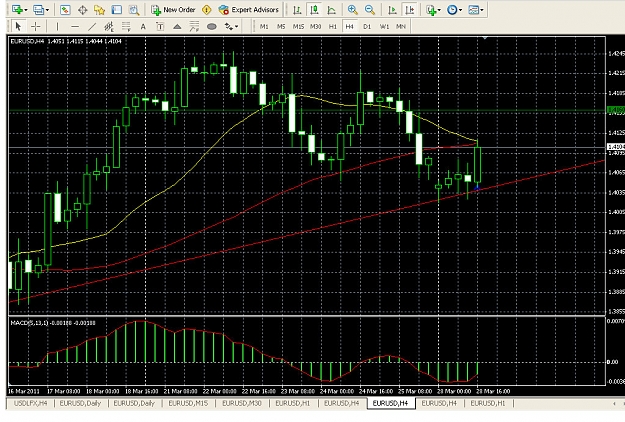Set timeframe to M5
The image size is (625, 422).
pos(281,27)
